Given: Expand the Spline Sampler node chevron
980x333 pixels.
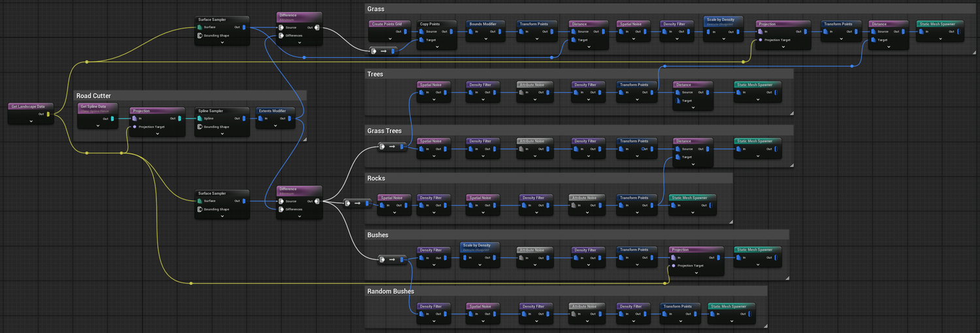Looking at the screenshot, I should [222, 133].
